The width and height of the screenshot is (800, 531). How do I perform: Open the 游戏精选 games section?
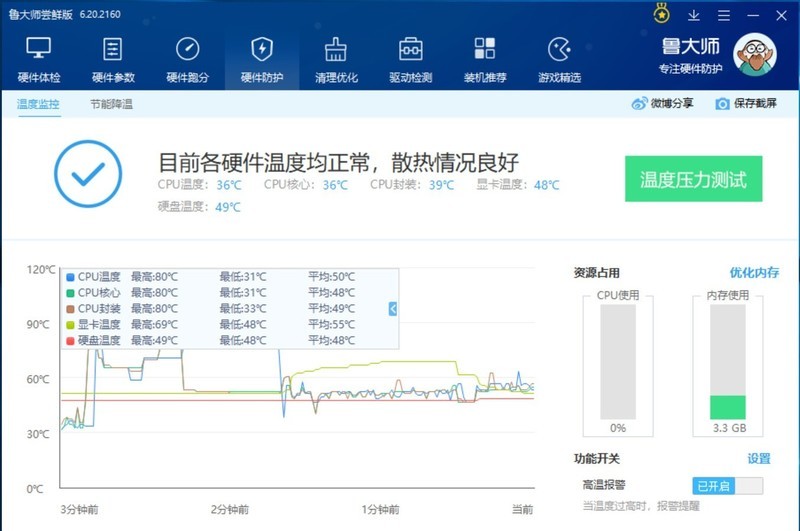point(559,60)
